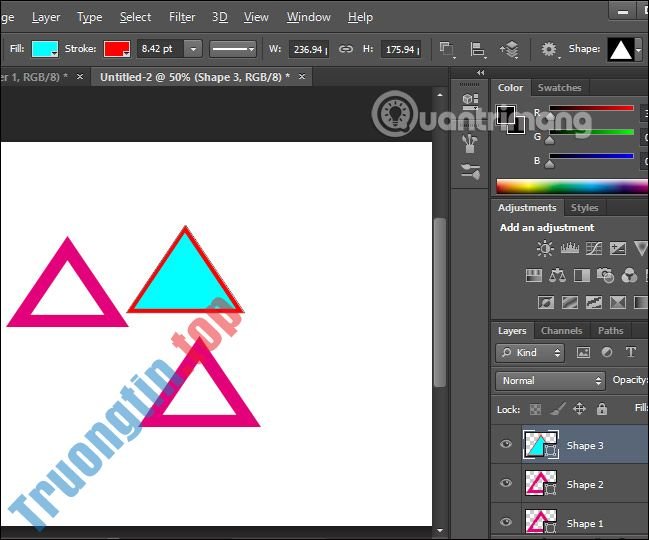Add a Selective Color adjustment

618,302
